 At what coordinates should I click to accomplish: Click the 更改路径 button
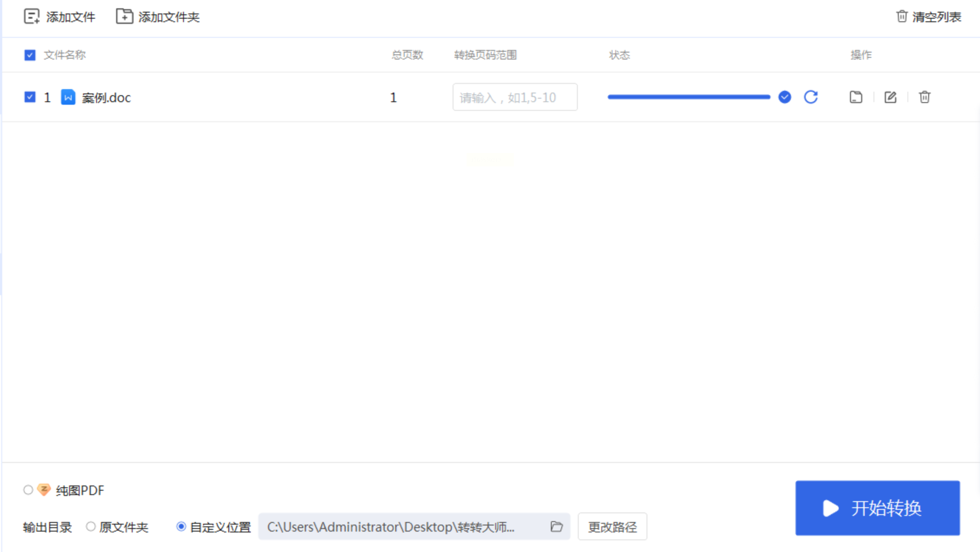(x=612, y=527)
